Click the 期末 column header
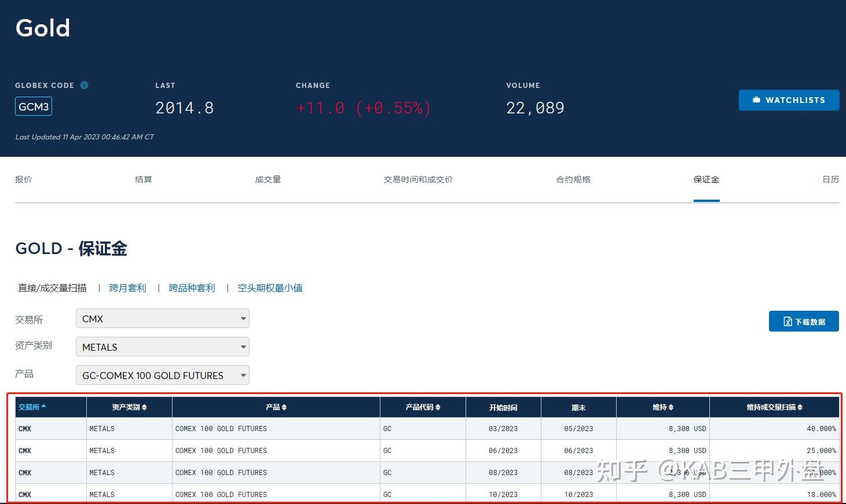 (578, 407)
